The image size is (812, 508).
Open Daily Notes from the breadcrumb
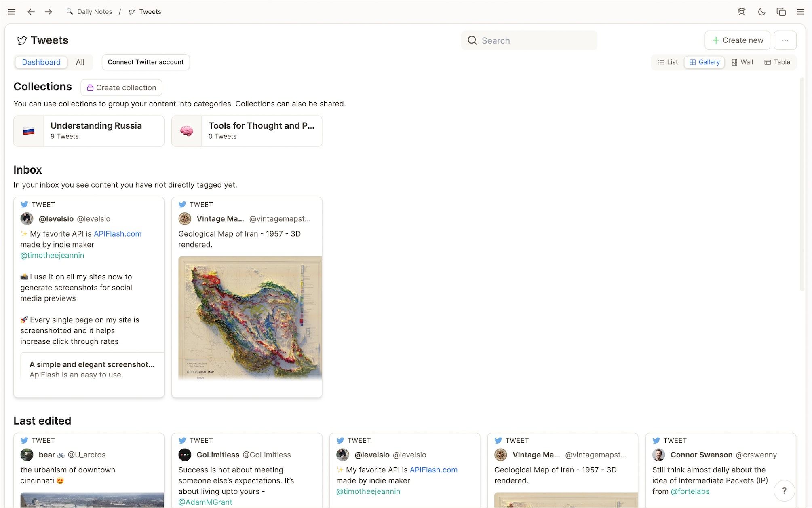tap(94, 12)
